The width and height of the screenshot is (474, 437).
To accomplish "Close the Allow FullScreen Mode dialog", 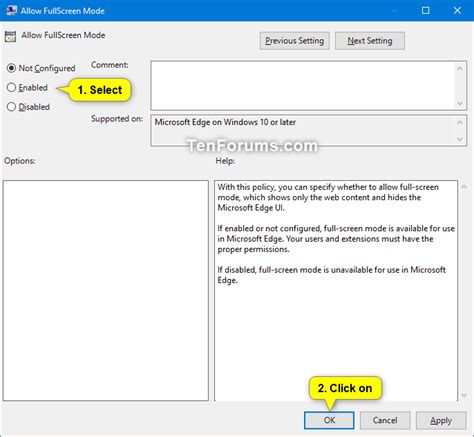I will [x=457, y=11].
